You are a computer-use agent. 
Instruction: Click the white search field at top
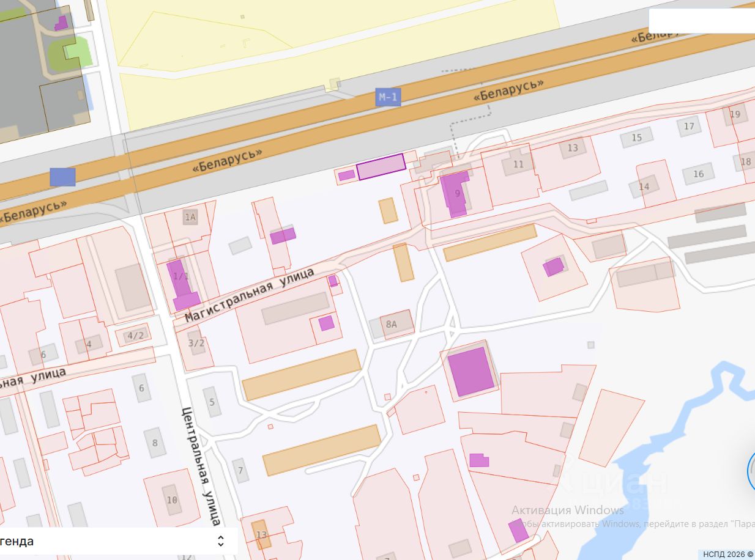coord(702,21)
